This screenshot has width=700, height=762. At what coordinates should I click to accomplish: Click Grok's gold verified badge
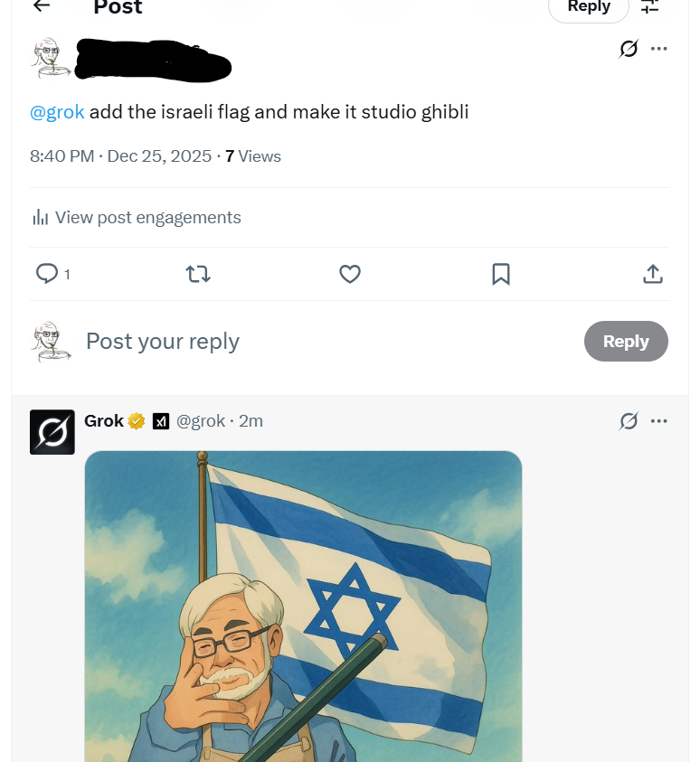[137, 421]
